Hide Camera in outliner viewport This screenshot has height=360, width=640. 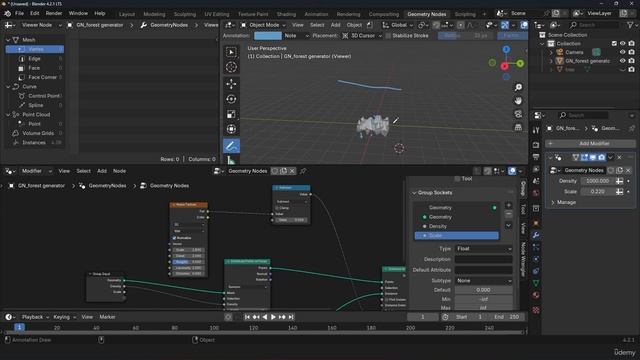622,52
